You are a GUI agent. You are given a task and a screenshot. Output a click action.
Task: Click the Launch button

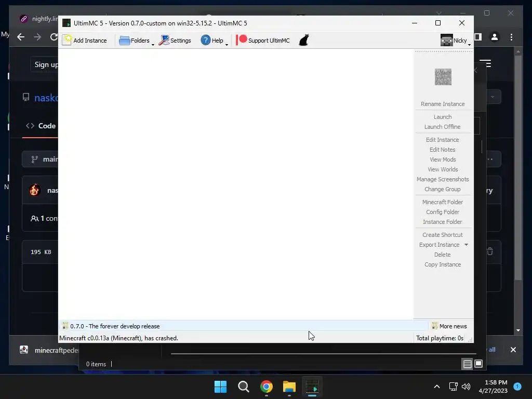tap(443, 117)
